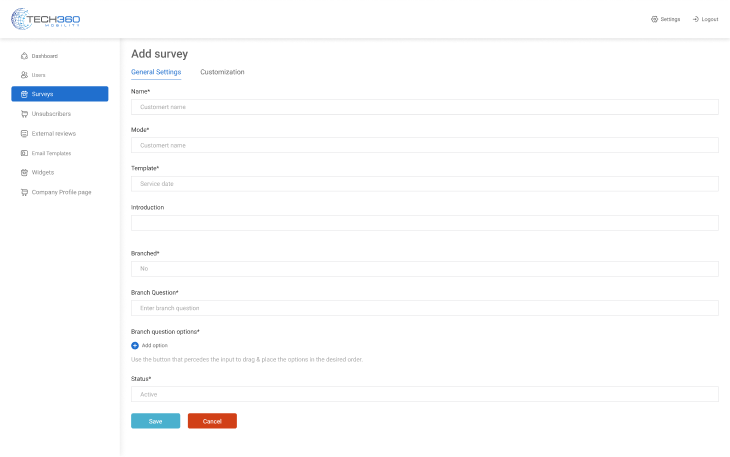Screen dimensions: 730x457
Task: Select Surveys in the sidebar
Action: [x=60, y=94]
